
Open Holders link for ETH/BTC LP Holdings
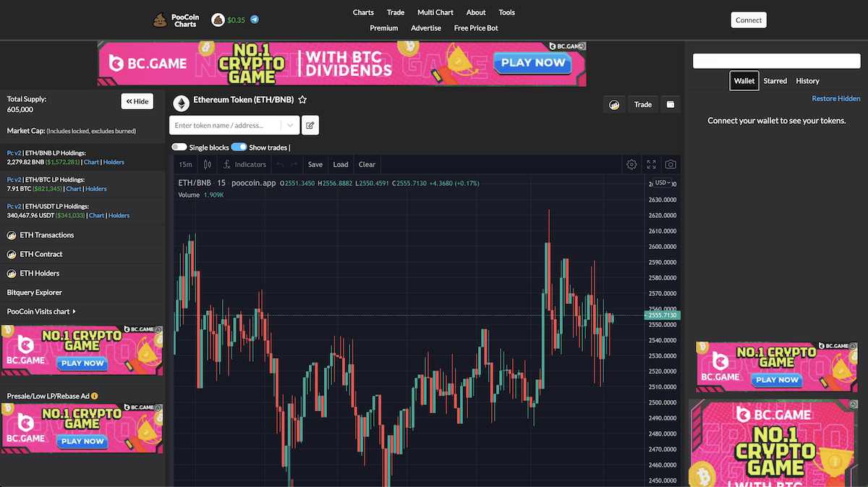tap(95, 189)
